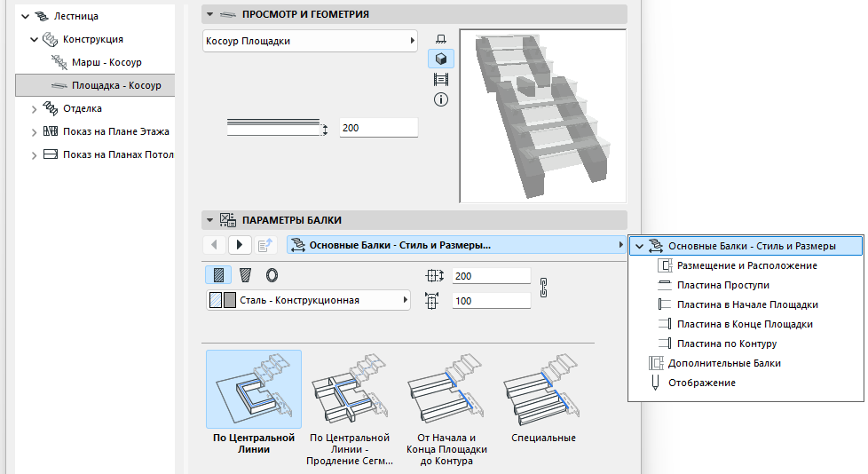Select Пластина в Начале Площадки item

pos(746,304)
